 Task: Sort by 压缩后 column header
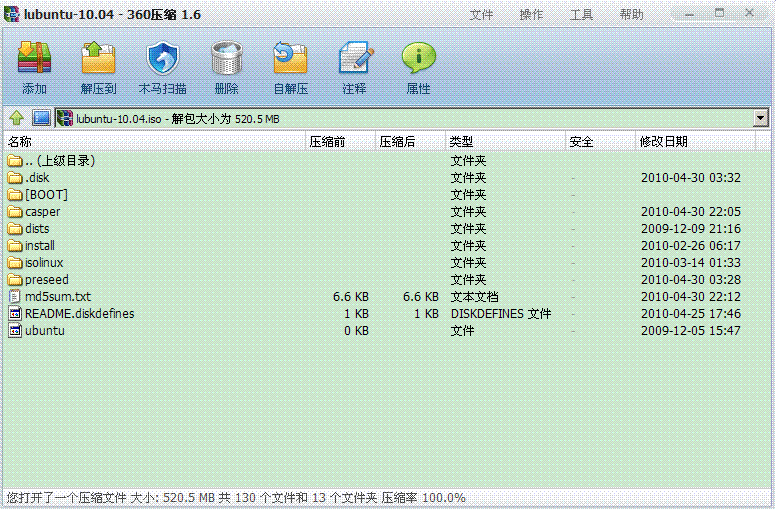pos(411,142)
